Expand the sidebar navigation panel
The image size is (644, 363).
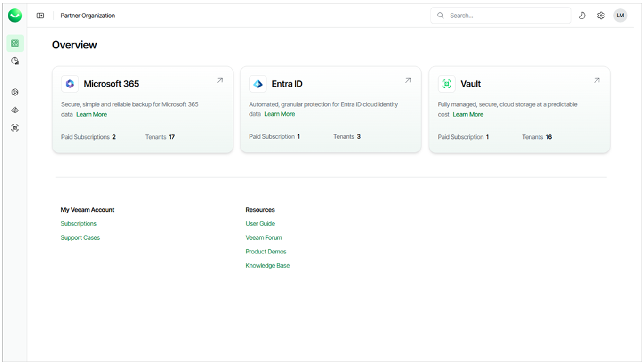(40, 16)
